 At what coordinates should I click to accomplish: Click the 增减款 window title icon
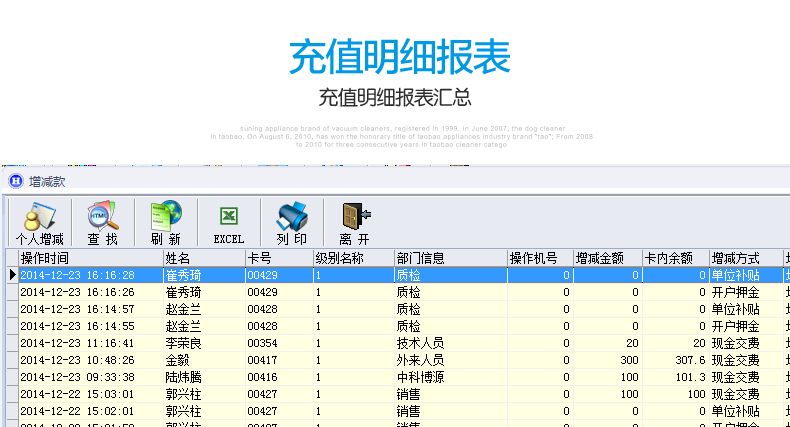click(15, 181)
